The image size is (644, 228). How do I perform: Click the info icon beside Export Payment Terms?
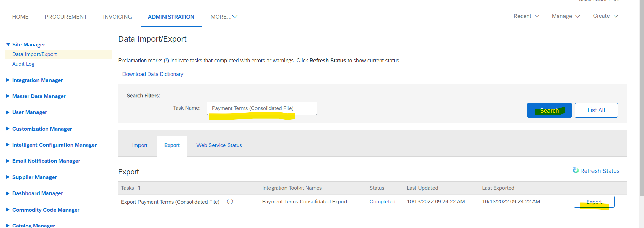[x=230, y=202]
